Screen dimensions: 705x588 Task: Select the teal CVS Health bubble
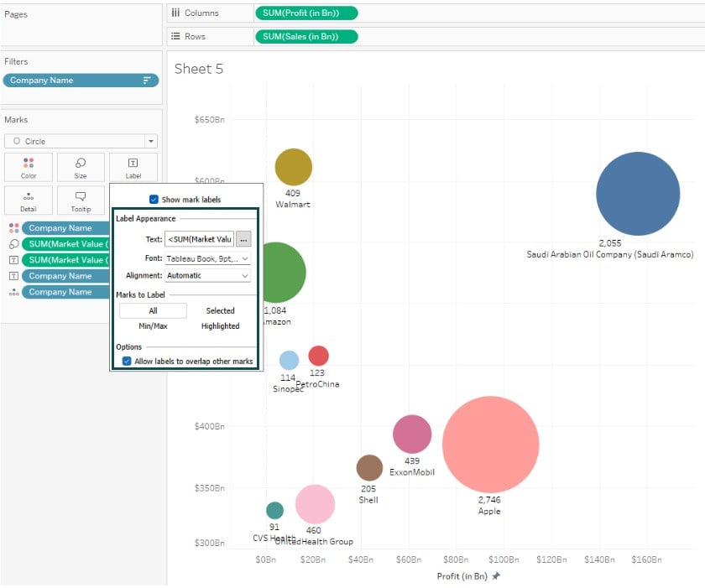274,510
